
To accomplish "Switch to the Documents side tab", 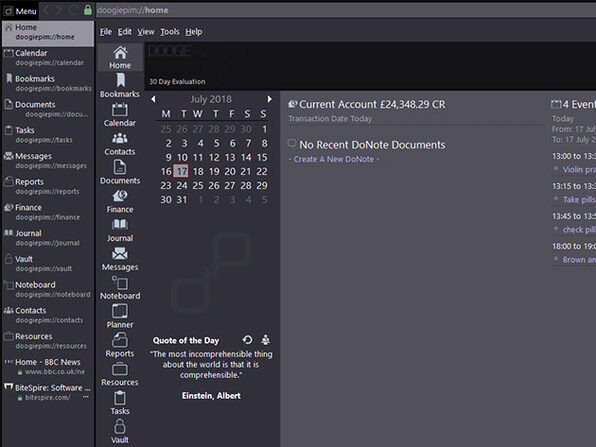I will click(x=48, y=109).
